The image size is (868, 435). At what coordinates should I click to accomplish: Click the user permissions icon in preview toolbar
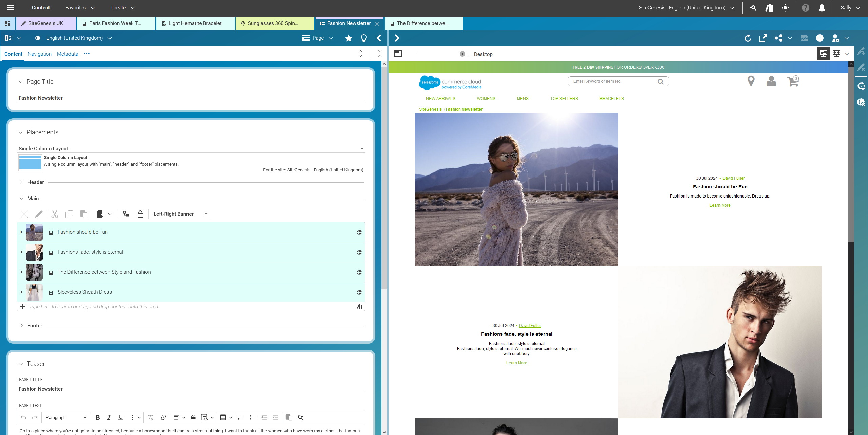click(x=836, y=38)
